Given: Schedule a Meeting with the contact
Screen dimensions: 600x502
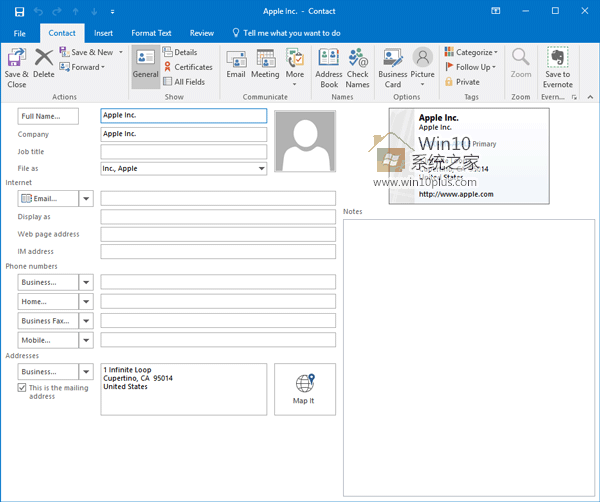Looking at the screenshot, I should (x=265, y=64).
